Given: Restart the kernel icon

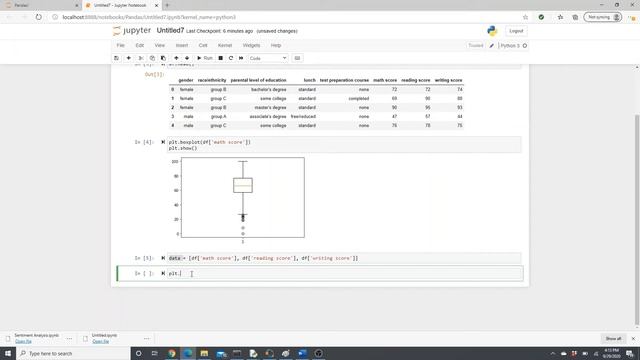Looking at the screenshot, I should [x=231, y=58].
